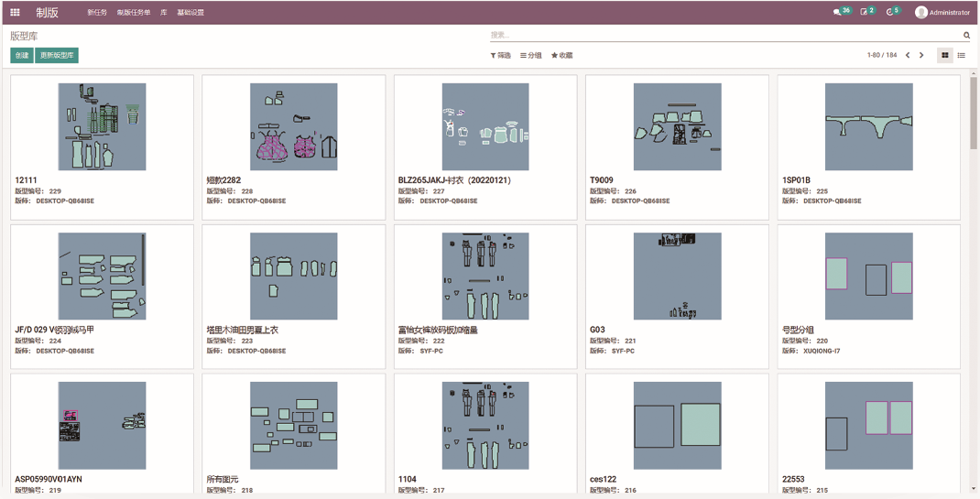Click the notes icon with badge 2

(864, 12)
